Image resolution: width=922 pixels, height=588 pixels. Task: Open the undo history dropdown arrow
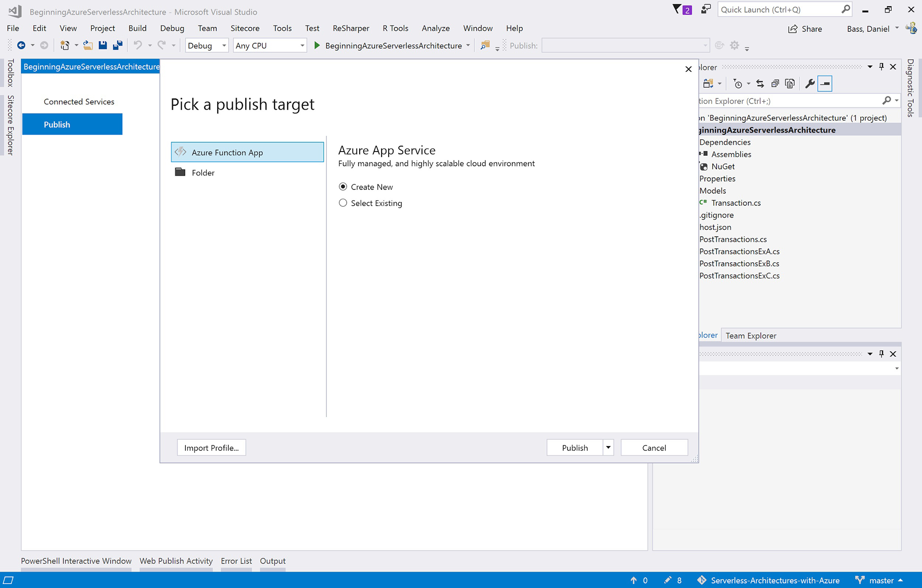149,45
